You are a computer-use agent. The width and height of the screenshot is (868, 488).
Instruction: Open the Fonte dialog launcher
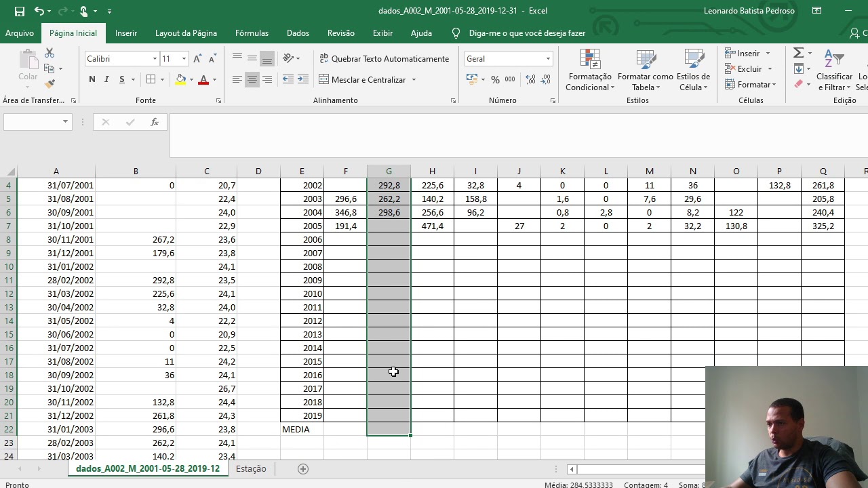218,101
